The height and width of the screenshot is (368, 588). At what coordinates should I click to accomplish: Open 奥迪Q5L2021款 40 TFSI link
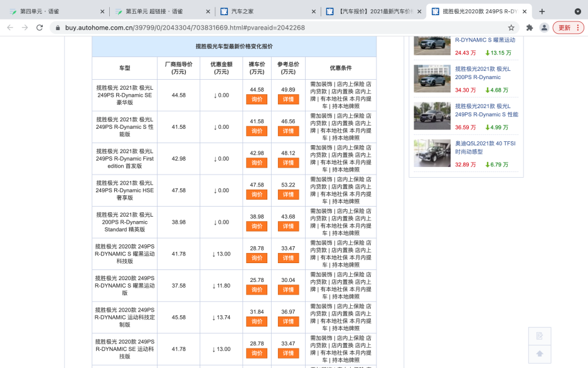click(x=485, y=148)
